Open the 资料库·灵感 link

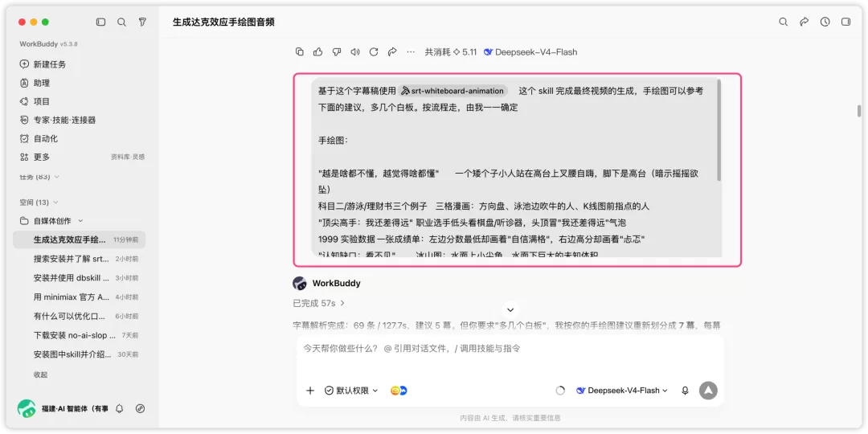click(128, 158)
